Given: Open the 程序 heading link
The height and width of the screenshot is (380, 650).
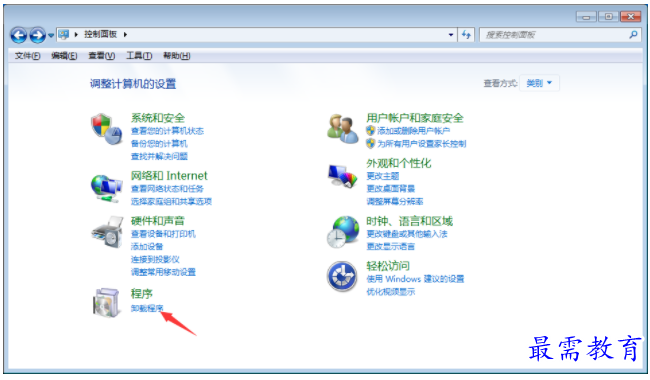Looking at the screenshot, I should click(x=142, y=293).
